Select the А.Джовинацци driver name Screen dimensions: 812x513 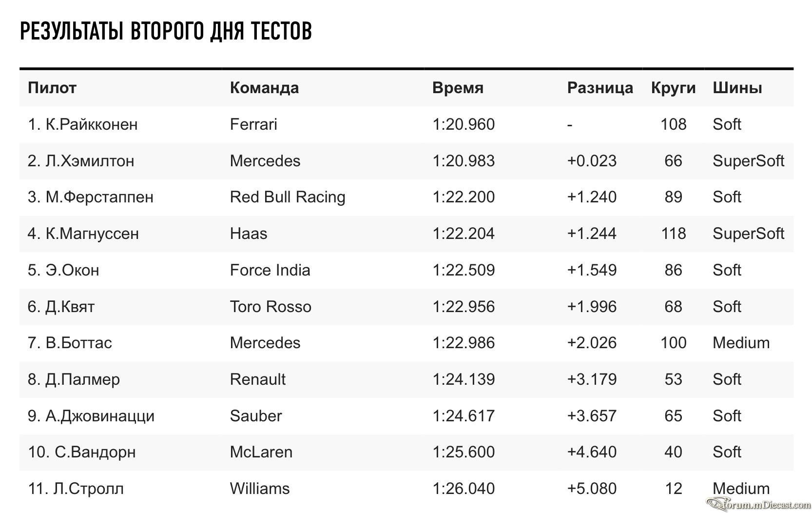100,416
